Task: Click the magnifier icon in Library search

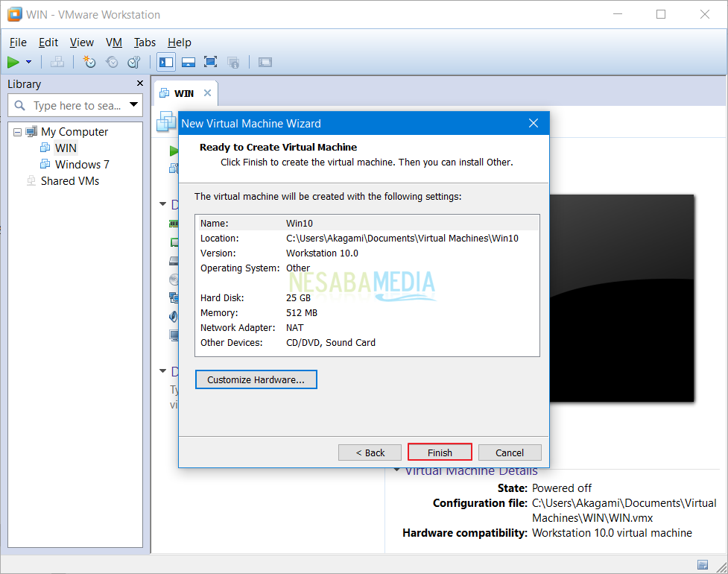Action: click(x=19, y=105)
